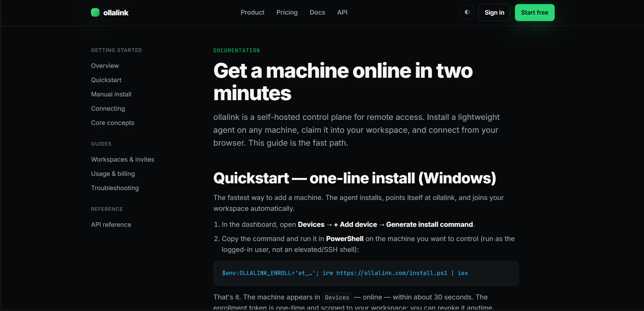
Task: Open the Workspaces & invites guide
Action: pyautogui.click(x=123, y=160)
